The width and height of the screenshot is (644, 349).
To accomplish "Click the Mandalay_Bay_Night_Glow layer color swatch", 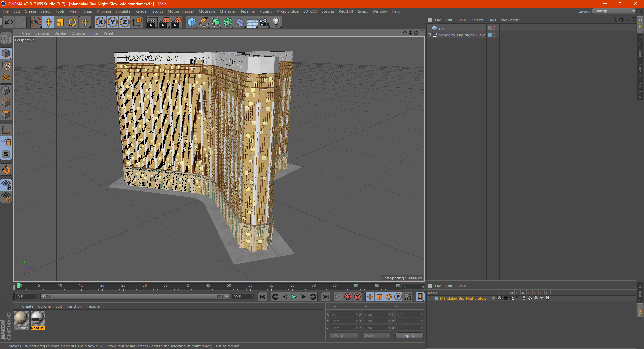I will [436, 298].
